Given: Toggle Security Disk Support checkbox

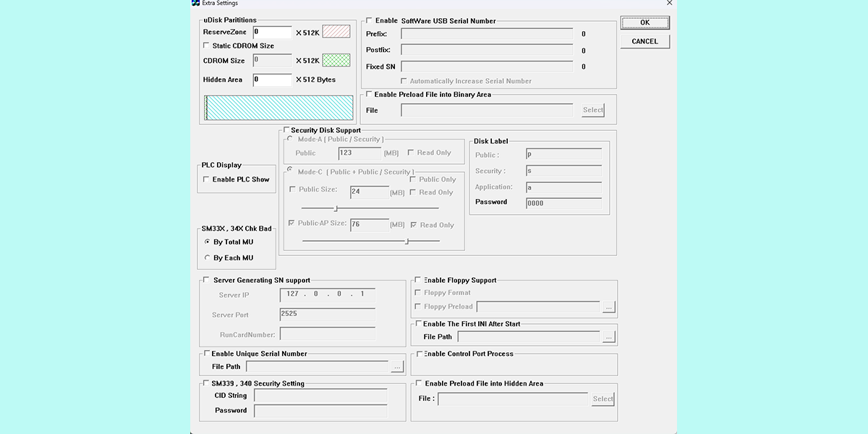Looking at the screenshot, I should click(x=286, y=130).
